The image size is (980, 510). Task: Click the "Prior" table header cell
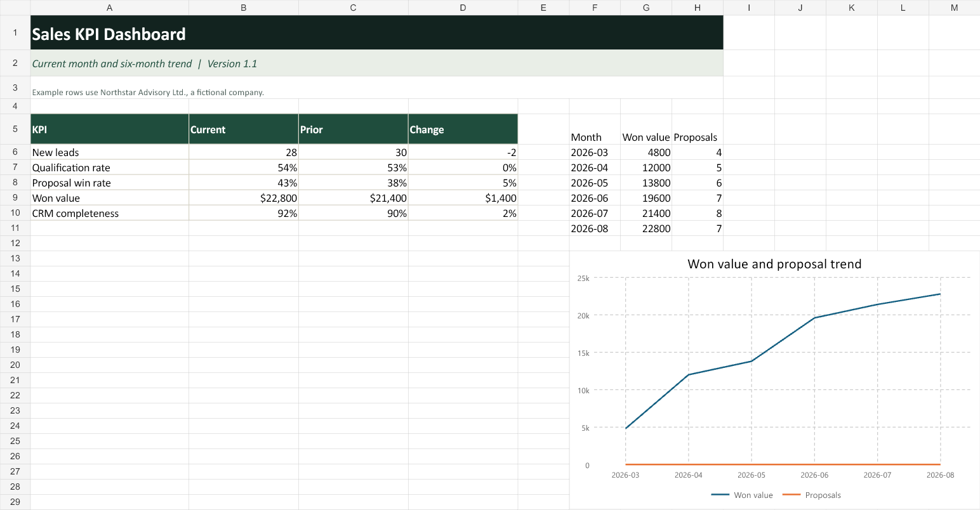coord(353,129)
